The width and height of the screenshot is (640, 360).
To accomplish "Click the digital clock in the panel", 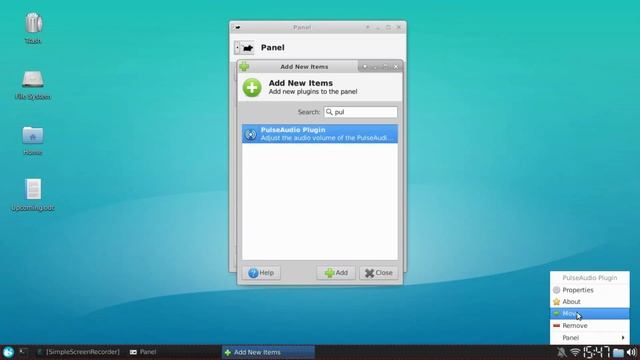I will tap(596, 352).
